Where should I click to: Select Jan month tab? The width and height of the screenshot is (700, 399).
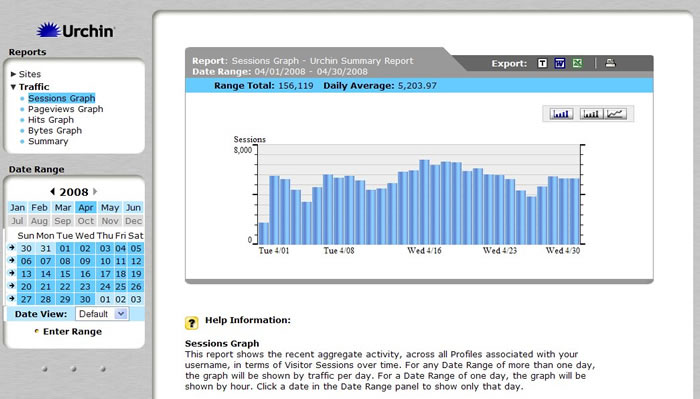[17, 208]
